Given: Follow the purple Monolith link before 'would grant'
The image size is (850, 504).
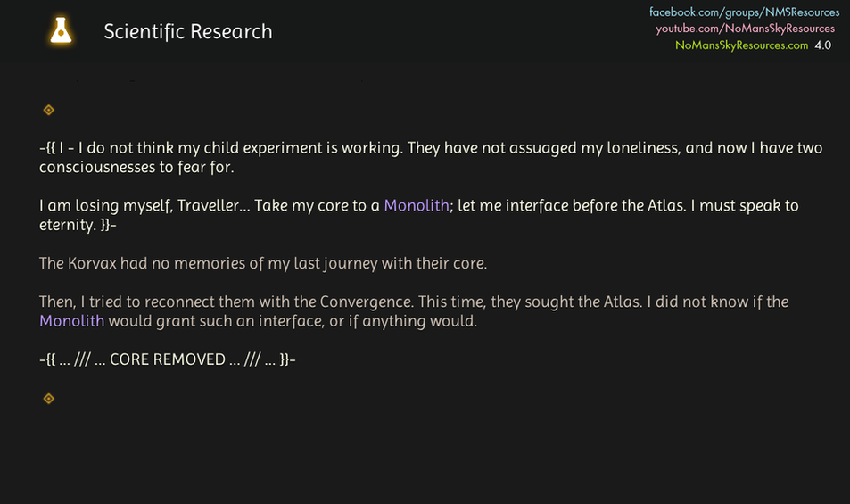Looking at the screenshot, I should tap(72, 321).
